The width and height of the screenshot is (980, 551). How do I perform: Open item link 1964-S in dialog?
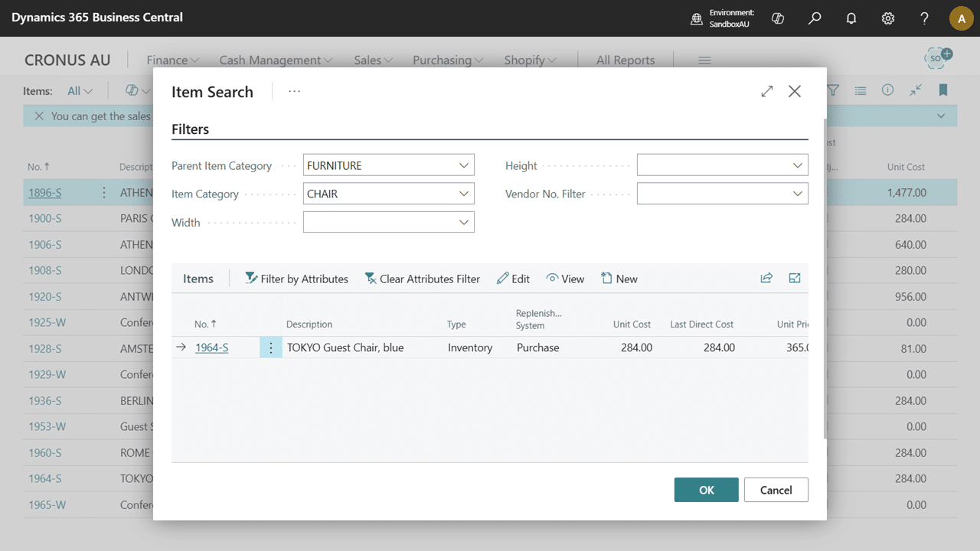[x=211, y=347]
